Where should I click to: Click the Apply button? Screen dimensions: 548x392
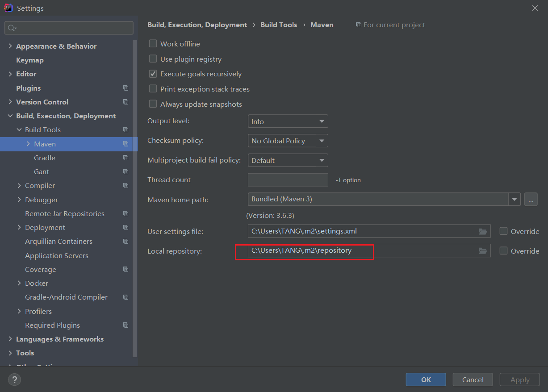coord(520,379)
